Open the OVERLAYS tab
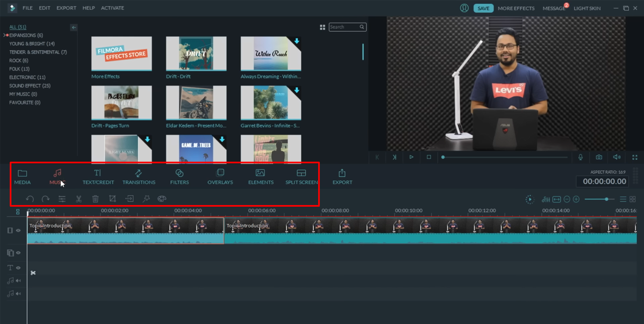The image size is (644, 324). [x=220, y=177]
